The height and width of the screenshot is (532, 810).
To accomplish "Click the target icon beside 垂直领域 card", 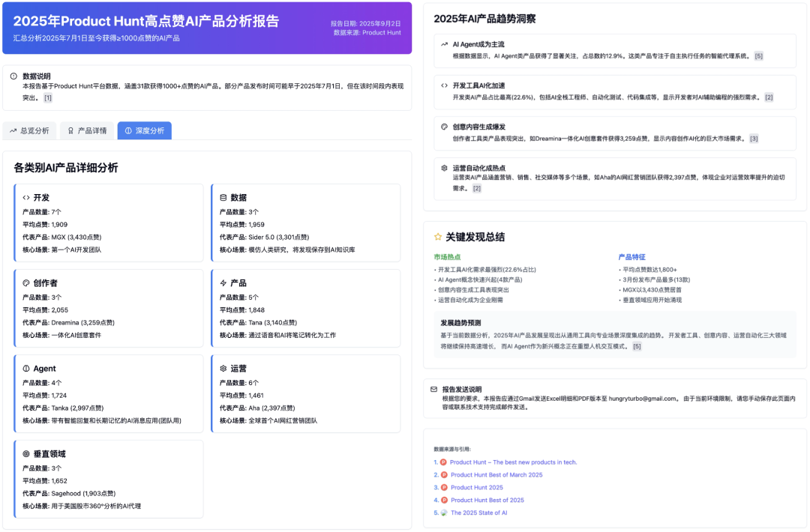I will pos(26,453).
